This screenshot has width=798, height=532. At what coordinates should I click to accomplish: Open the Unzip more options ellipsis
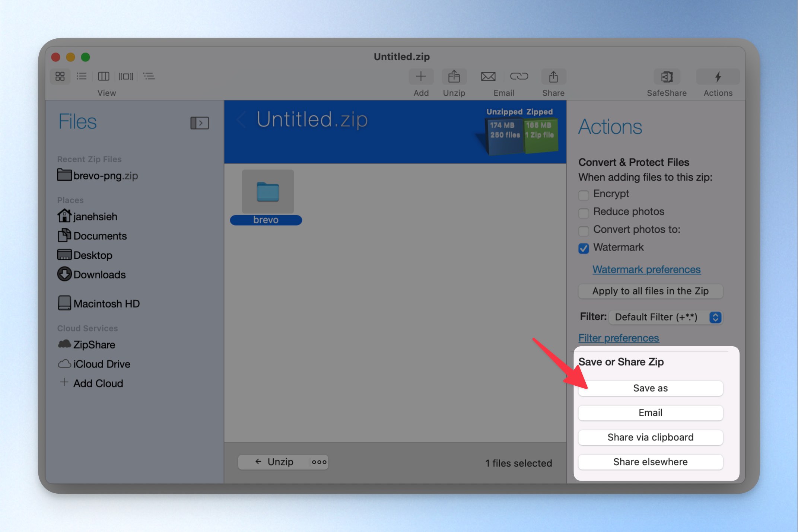(319, 462)
